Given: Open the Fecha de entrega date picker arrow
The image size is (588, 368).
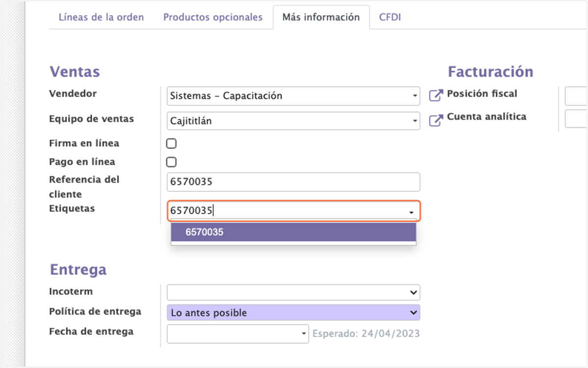Looking at the screenshot, I should 304,334.
